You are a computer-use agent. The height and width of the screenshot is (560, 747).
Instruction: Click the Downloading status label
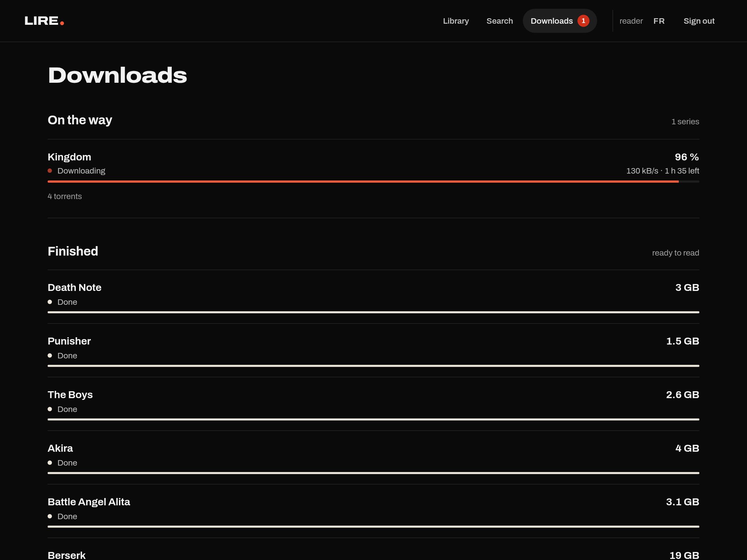click(81, 171)
